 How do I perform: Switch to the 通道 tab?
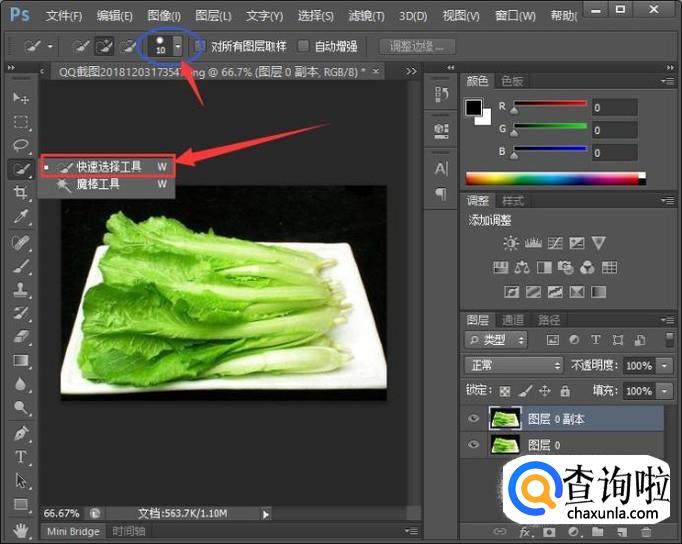tap(513, 320)
